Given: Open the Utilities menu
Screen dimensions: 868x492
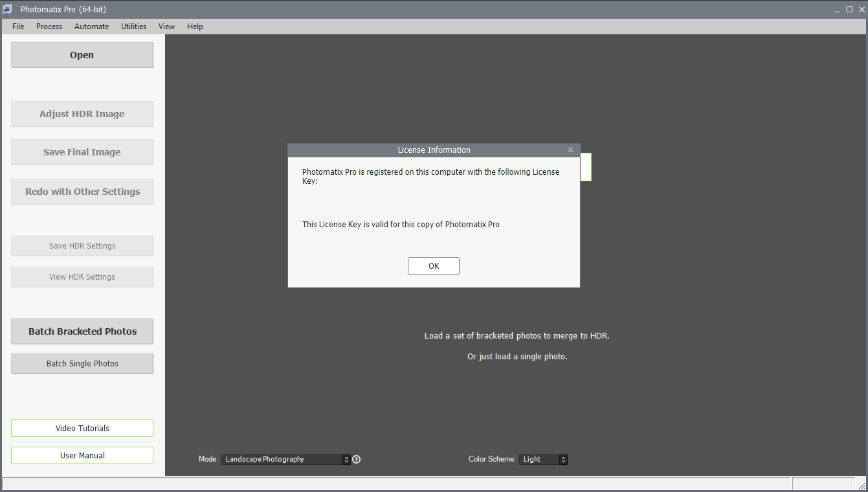Looking at the screenshot, I should tap(134, 27).
